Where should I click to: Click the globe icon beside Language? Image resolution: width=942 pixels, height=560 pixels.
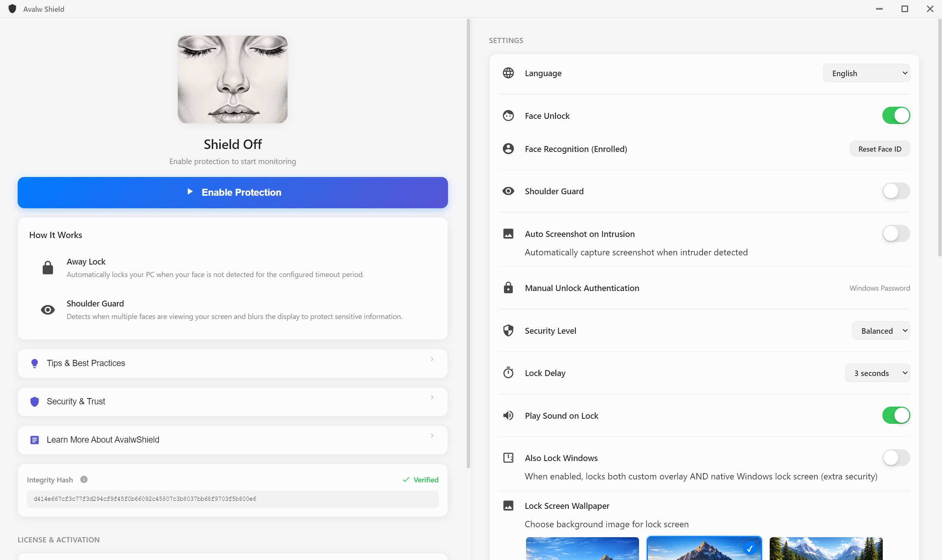(508, 73)
